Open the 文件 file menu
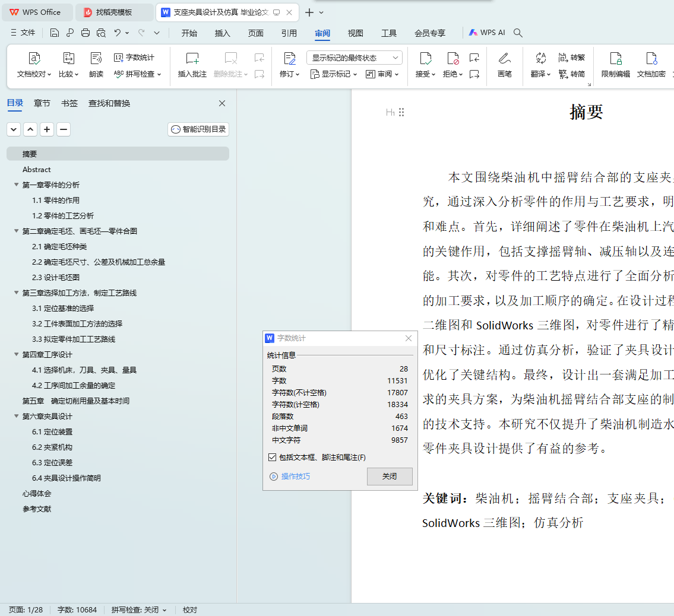674x616 pixels. 23,33
